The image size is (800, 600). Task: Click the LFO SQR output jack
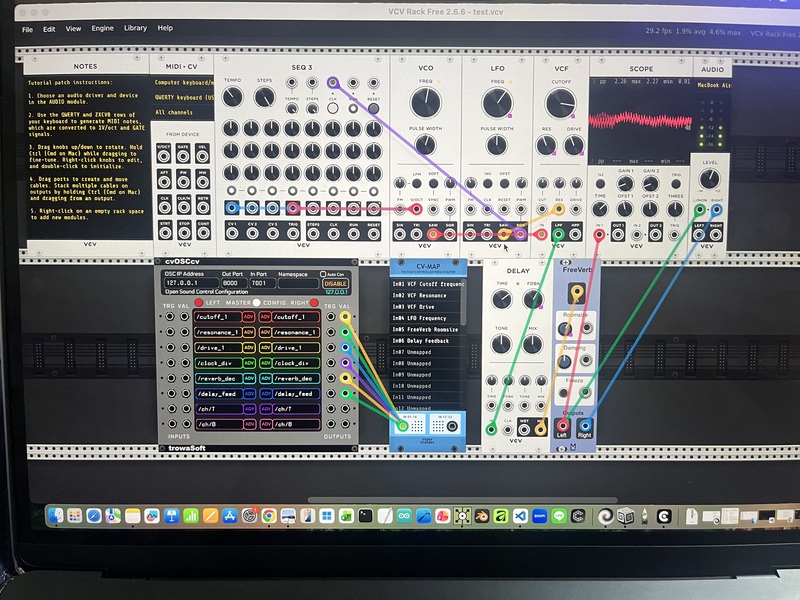520,235
